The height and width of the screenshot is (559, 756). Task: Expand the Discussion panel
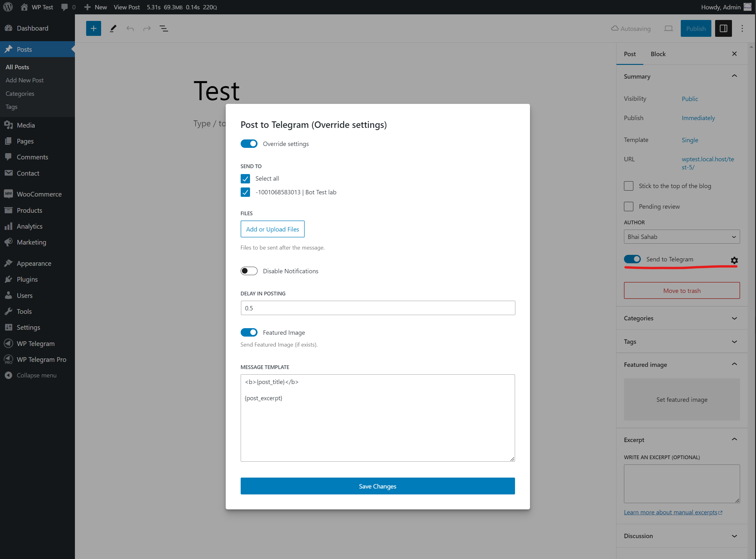click(x=681, y=536)
